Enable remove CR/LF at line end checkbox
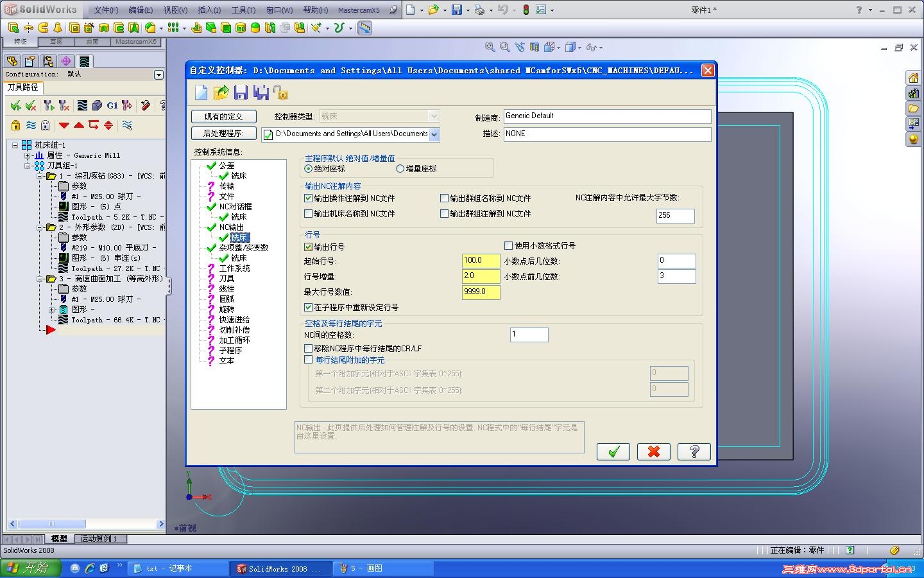The image size is (924, 578). tap(309, 349)
